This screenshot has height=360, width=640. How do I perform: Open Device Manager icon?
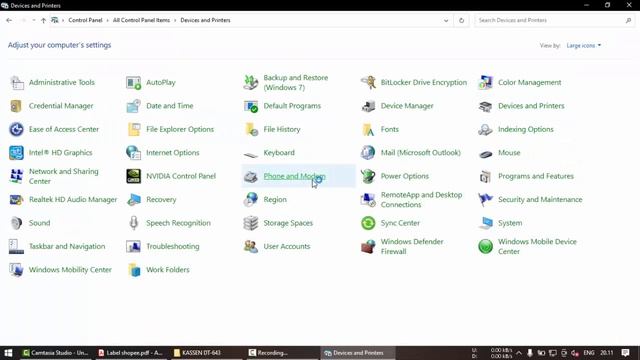[x=368, y=106]
